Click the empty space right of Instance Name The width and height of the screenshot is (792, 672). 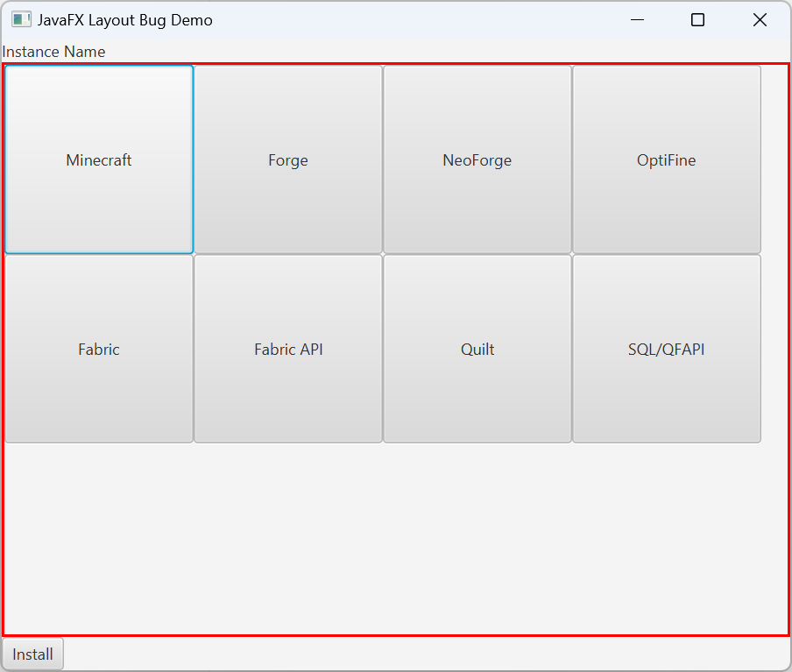coord(438,52)
